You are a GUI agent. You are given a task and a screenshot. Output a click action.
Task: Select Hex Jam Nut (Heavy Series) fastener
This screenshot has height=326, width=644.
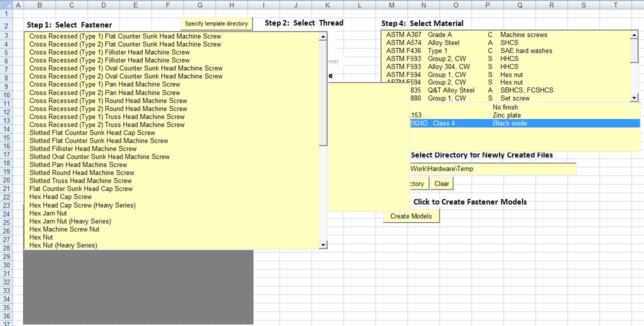coord(70,221)
